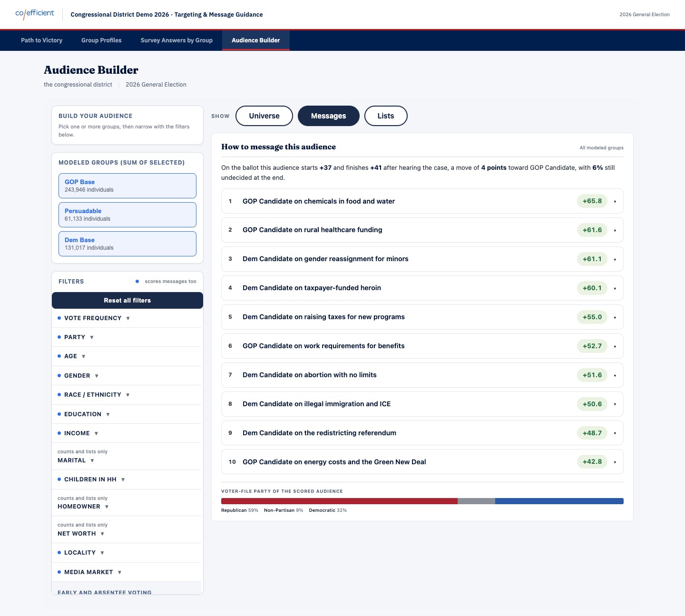Expand message on the redistricting referendum
The image size is (685, 616).
422,433
